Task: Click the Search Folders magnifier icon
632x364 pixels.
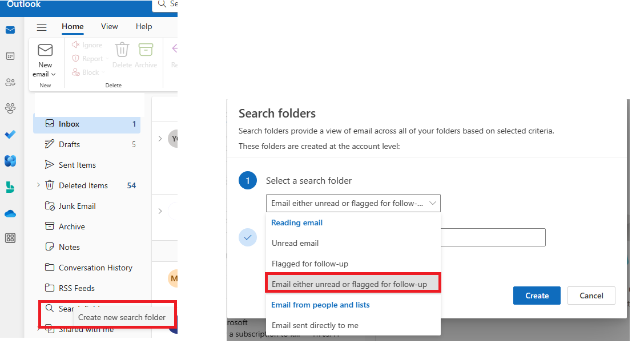Action: [x=50, y=309]
